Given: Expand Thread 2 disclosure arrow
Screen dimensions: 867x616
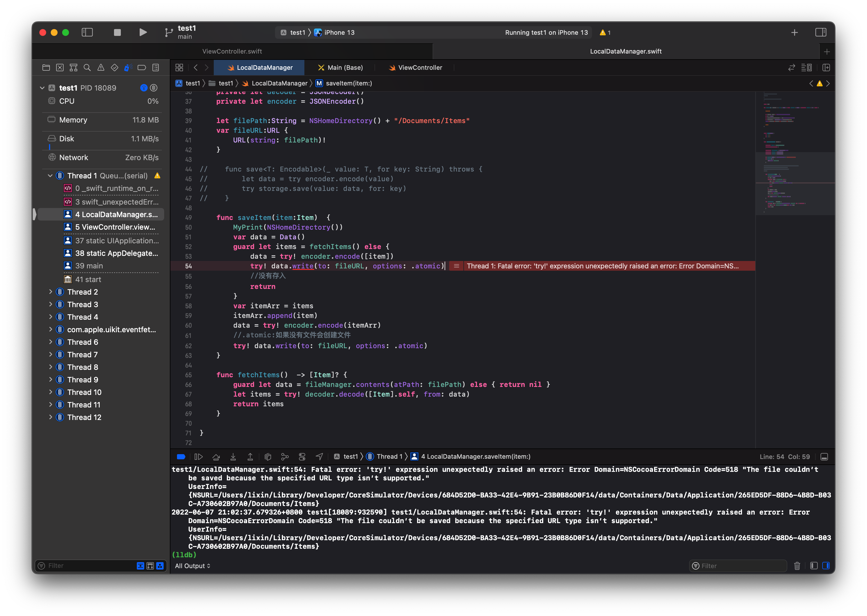Looking at the screenshot, I should [x=50, y=292].
